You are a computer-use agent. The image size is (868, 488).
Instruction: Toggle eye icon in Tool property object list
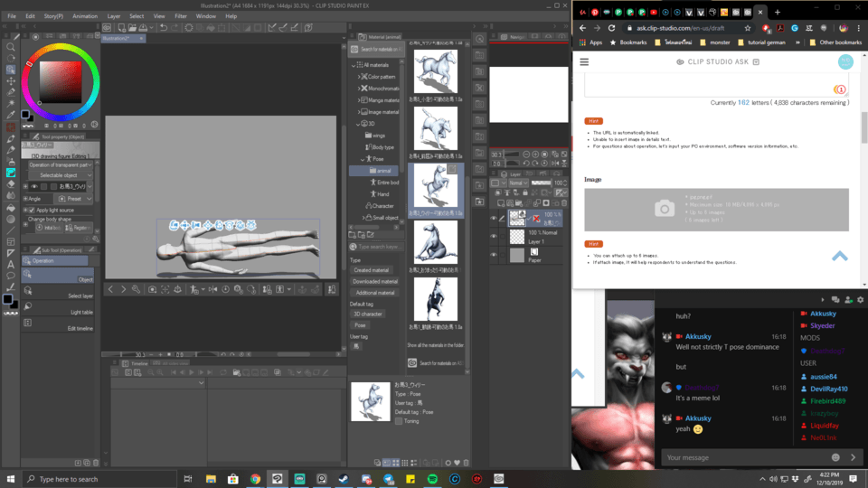(x=34, y=187)
